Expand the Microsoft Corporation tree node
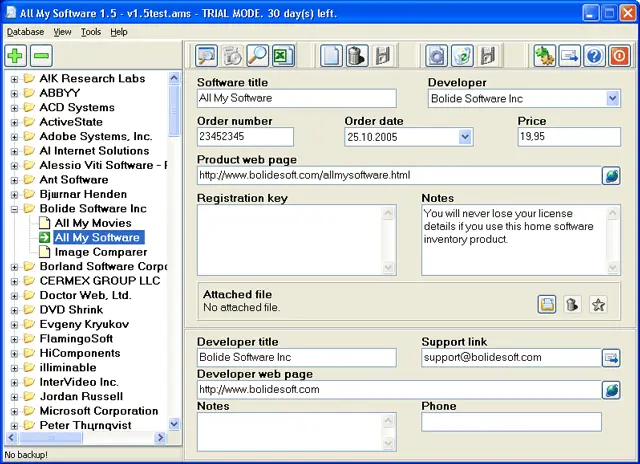The image size is (640, 464). click(15, 411)
